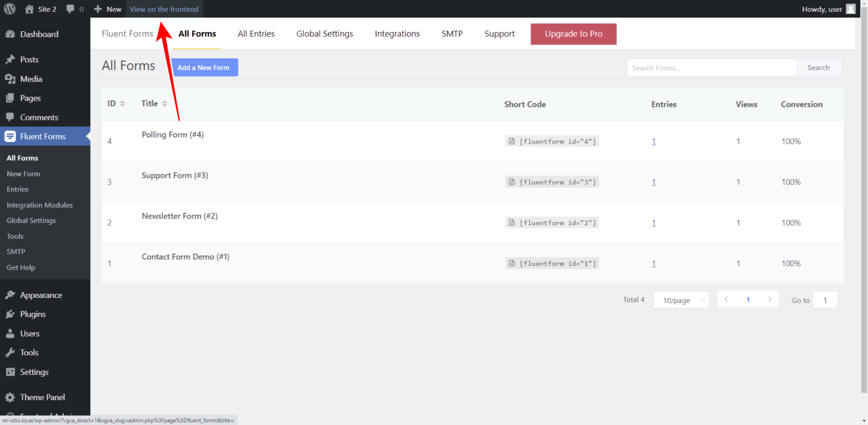Image resolution: width=868 pixels, height=425 pixels.
Task: Open the Integrations tab
Action: pyautogui.click(x=397, y=33)
